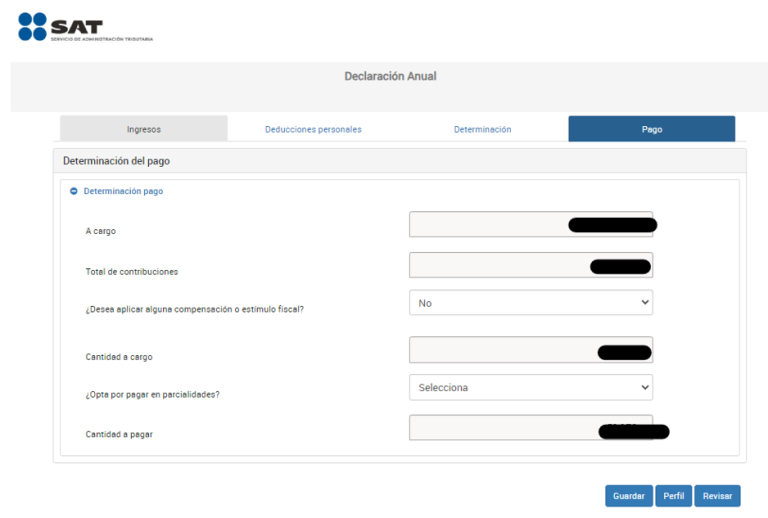Click the 'A cargo' label

tap(100, 231)
